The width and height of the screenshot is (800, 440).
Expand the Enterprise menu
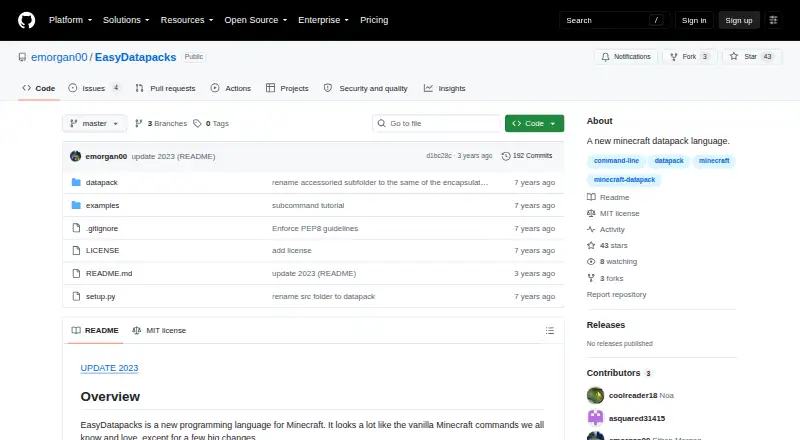[x=323, y=20]
